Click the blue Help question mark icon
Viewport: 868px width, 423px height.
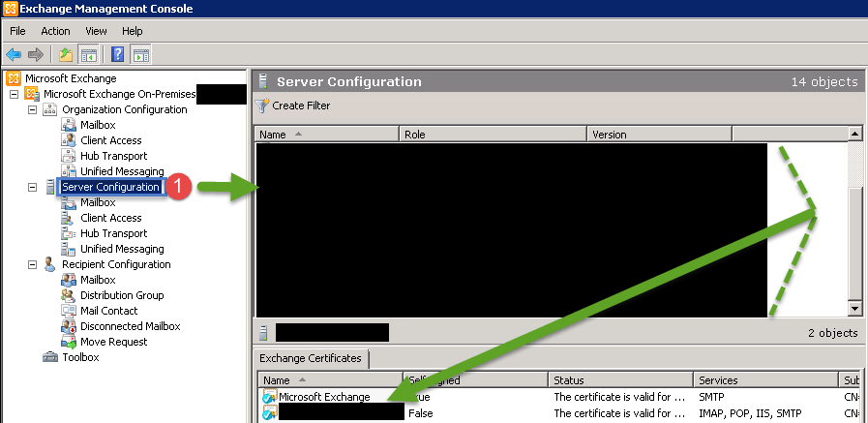click(117, 54)
